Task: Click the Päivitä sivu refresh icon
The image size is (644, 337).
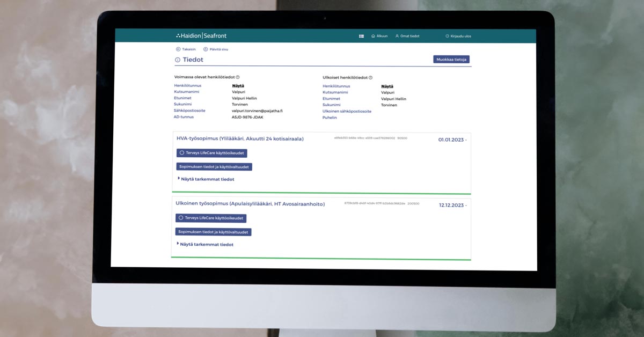Action: (206, 49)
